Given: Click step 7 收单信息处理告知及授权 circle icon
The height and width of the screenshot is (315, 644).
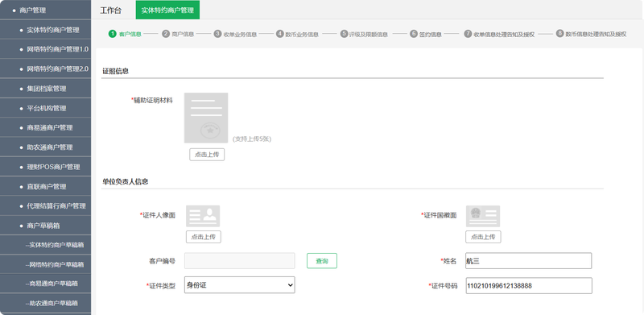Looking at the screenshot, I should [x=468, y=34].
